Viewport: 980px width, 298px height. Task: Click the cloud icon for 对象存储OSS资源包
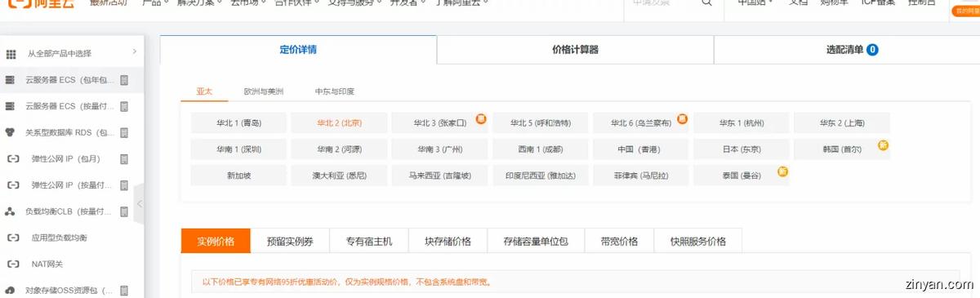point(11,290)
